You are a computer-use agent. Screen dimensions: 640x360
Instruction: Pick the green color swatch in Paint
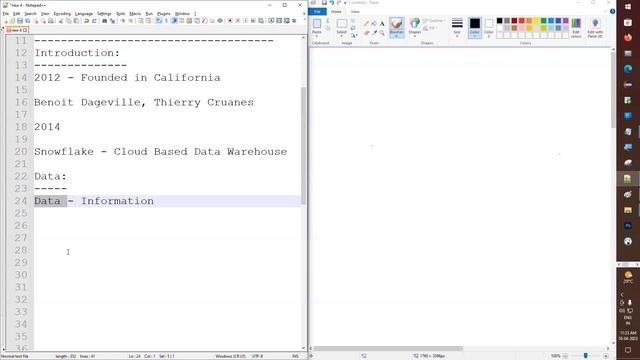[544, 20]
